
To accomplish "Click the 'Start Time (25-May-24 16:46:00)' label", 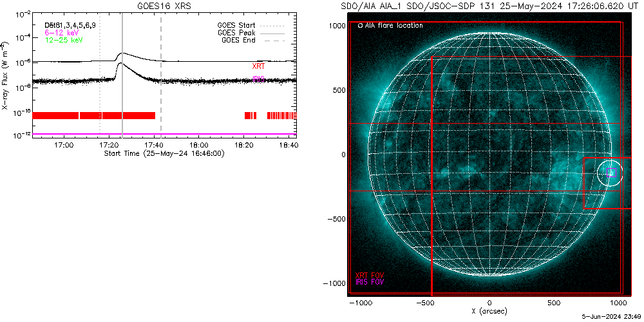I will point(164,153).
